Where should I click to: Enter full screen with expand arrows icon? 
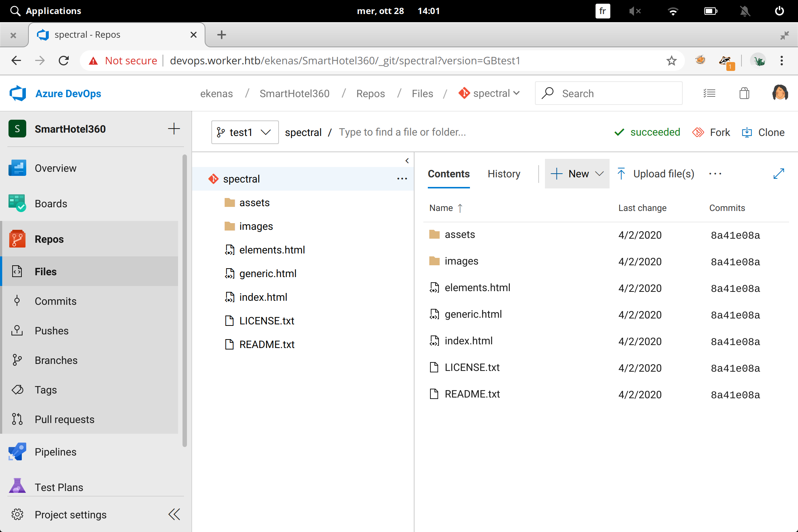pyautogui.click(x=778, y=174)
